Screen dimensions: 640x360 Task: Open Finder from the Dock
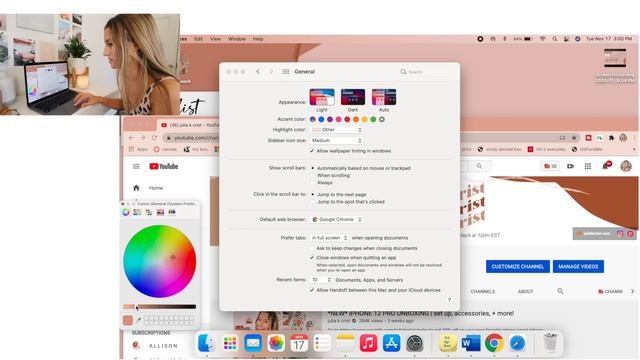click(207, 343)
